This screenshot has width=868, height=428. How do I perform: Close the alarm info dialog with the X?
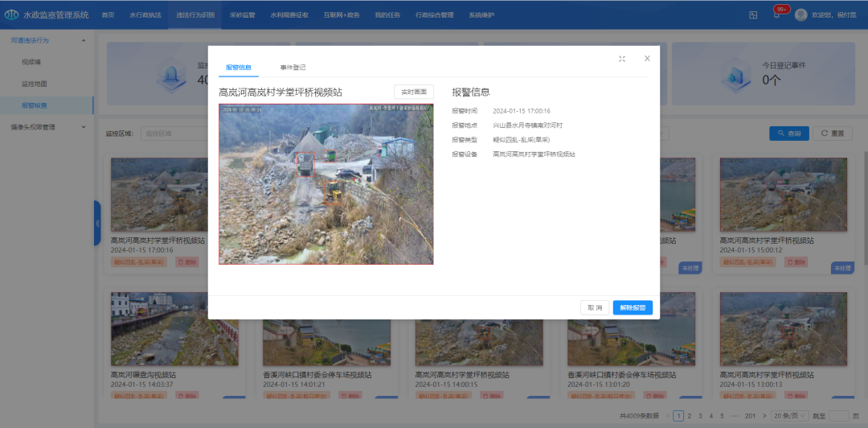click(647, 59)
